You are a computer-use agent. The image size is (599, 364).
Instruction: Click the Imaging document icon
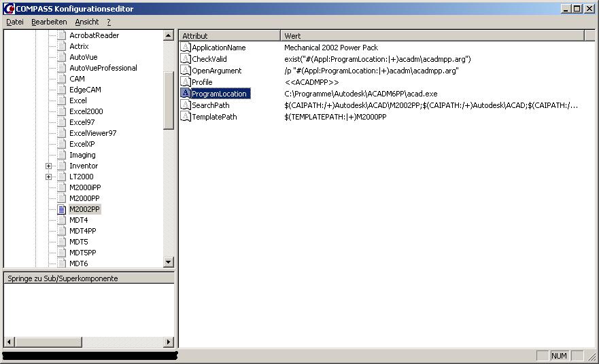pyautogui.click(x=62, y=155)
